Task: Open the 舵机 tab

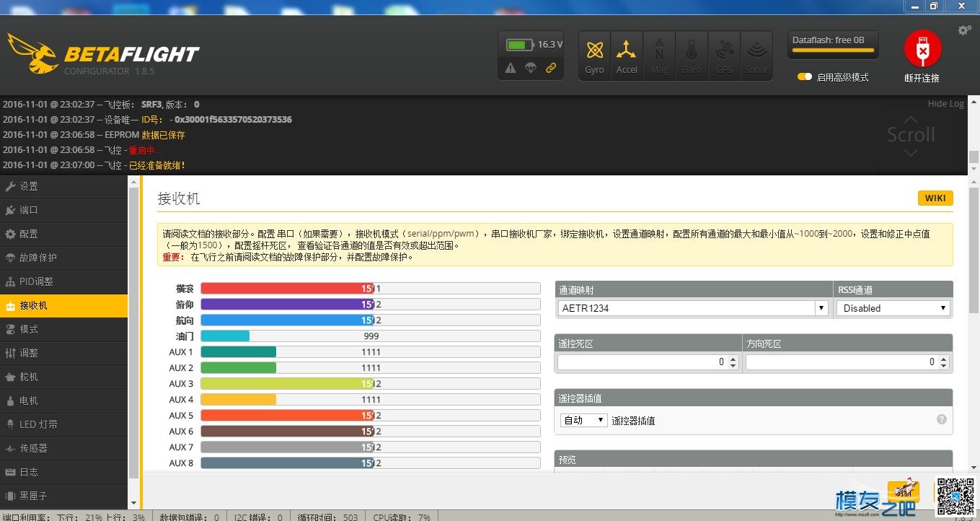Action: (63, 377)
